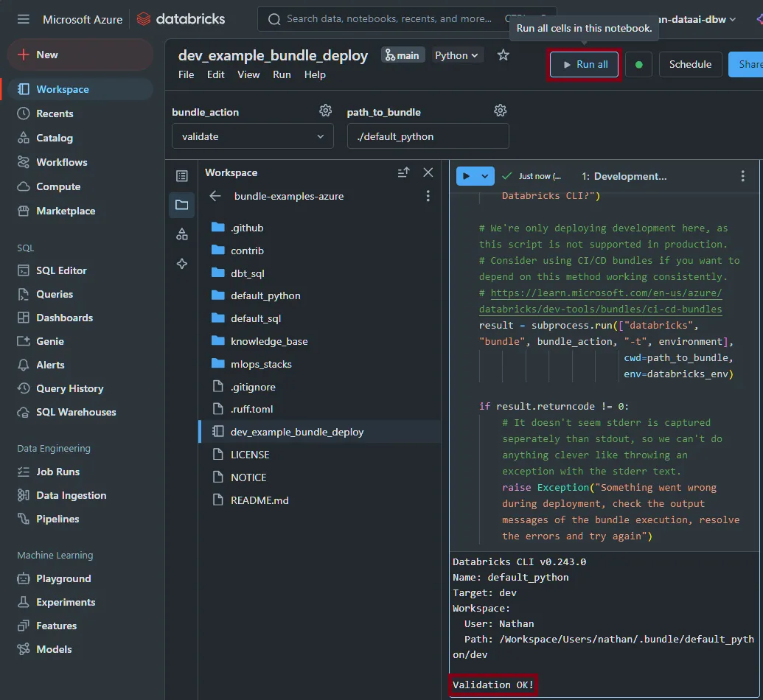Expand run cell options arrow
The image size is (763, 700).
point(485,176)
